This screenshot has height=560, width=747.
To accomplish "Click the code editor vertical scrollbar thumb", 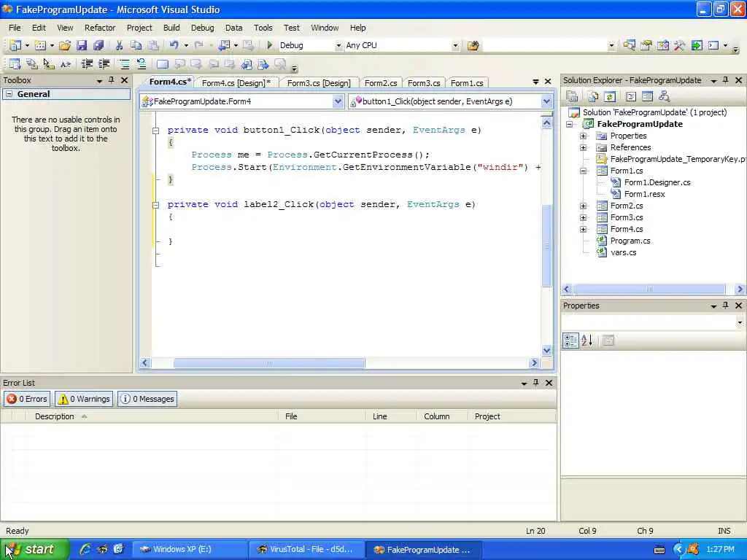I will pos(546,246).
